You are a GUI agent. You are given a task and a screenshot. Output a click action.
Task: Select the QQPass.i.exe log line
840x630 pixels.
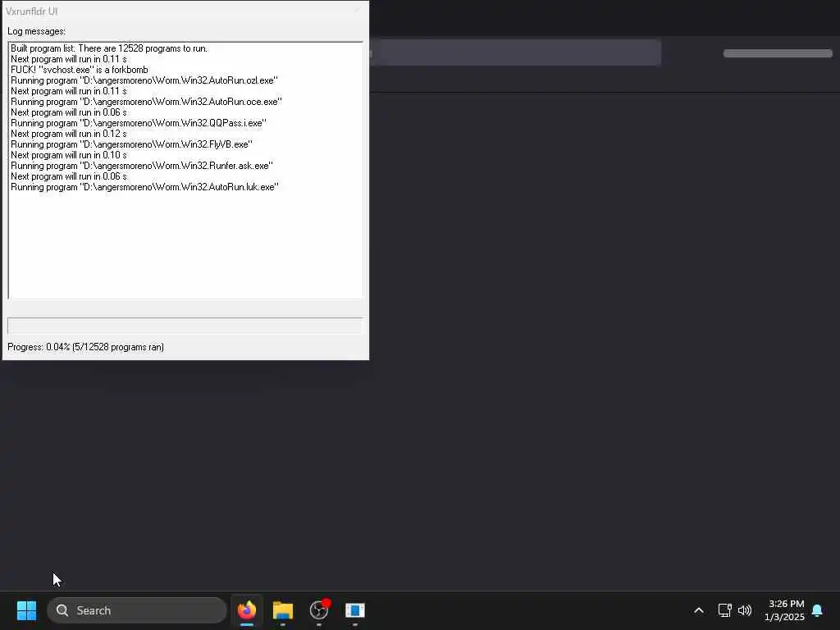click(138, 123)
